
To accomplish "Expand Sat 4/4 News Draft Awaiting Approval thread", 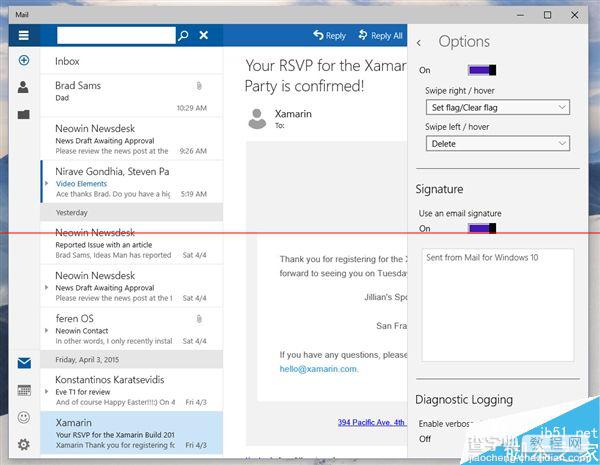I will [47, 287].
